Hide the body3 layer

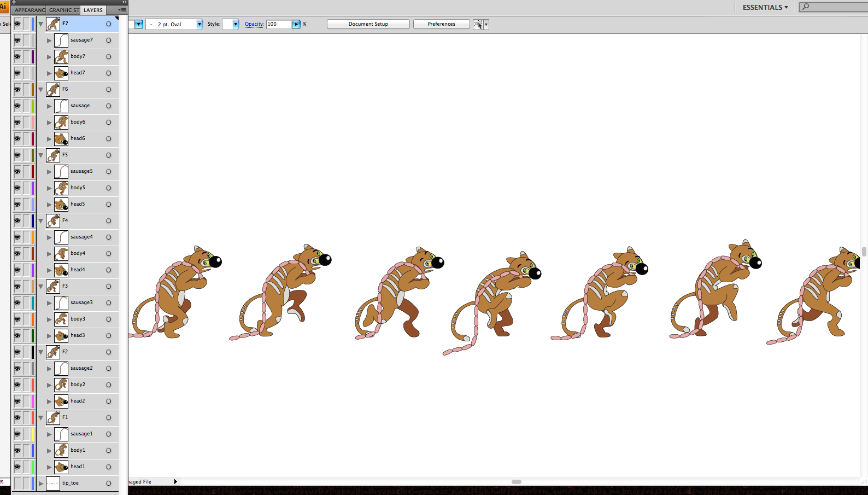(x=17, y=319)
